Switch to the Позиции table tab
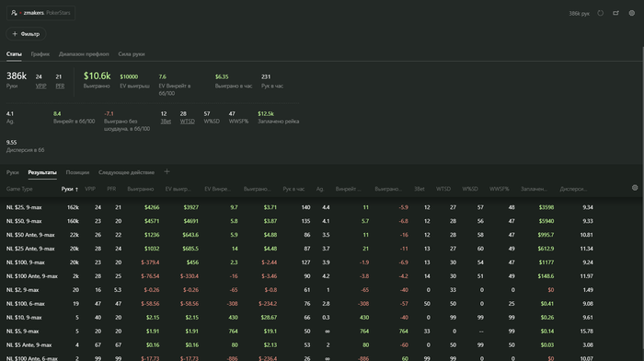This screenshot has height=361, width=644. [77, 172]
